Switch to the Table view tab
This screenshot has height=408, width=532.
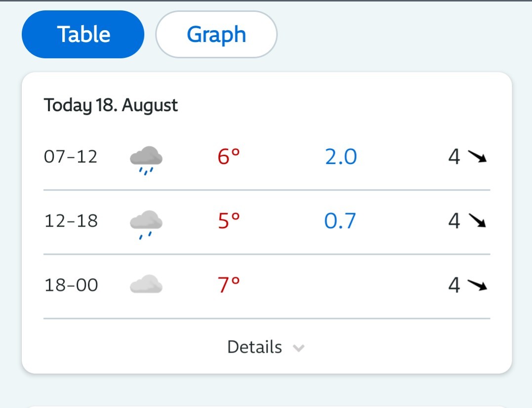[83, 34]
